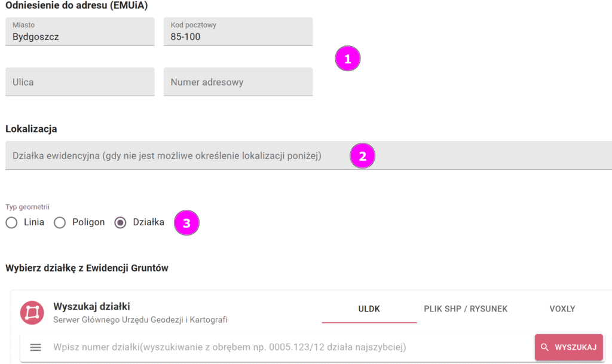
Task: Click the Wyszukaj działki heading
Action: (91, 306)
